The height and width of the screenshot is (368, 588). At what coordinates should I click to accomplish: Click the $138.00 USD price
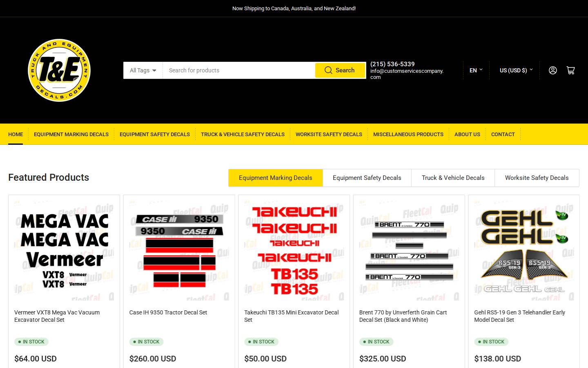[497, 359]
